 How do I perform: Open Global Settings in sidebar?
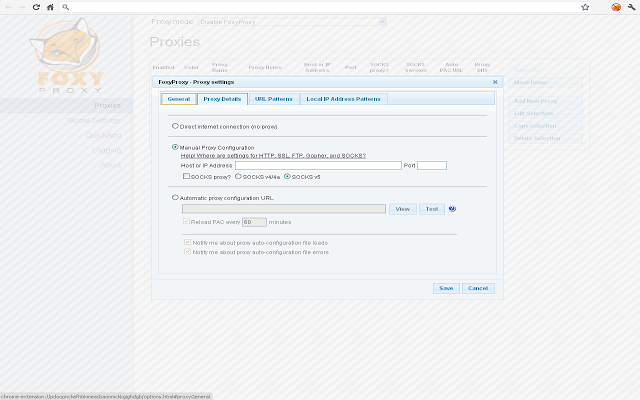coord(94,120)
